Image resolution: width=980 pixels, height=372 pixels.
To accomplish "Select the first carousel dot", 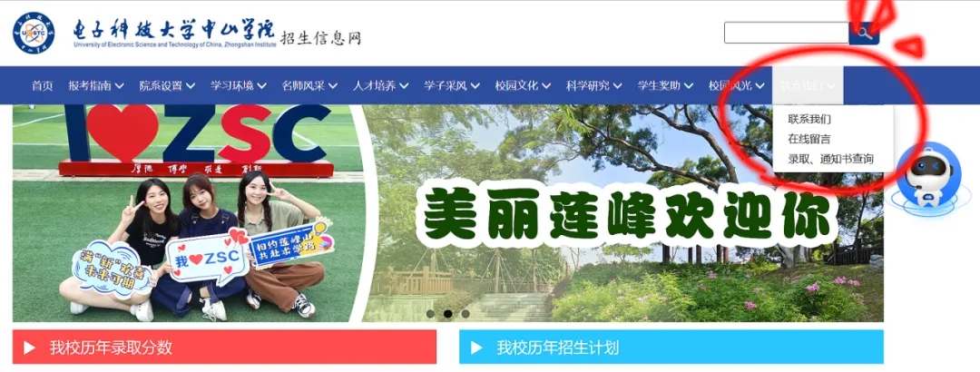I will click(x=430, y=314).
